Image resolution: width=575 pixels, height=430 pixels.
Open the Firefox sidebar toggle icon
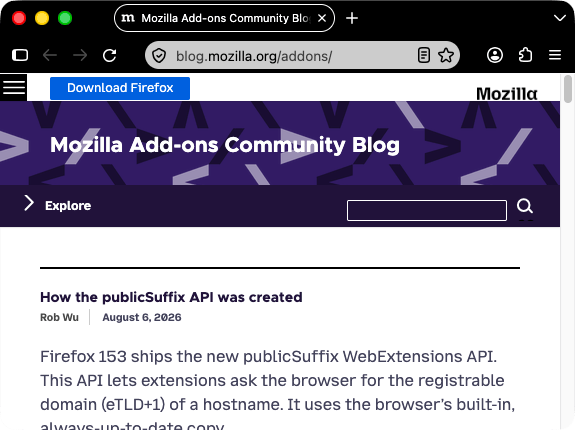point(20,55)
